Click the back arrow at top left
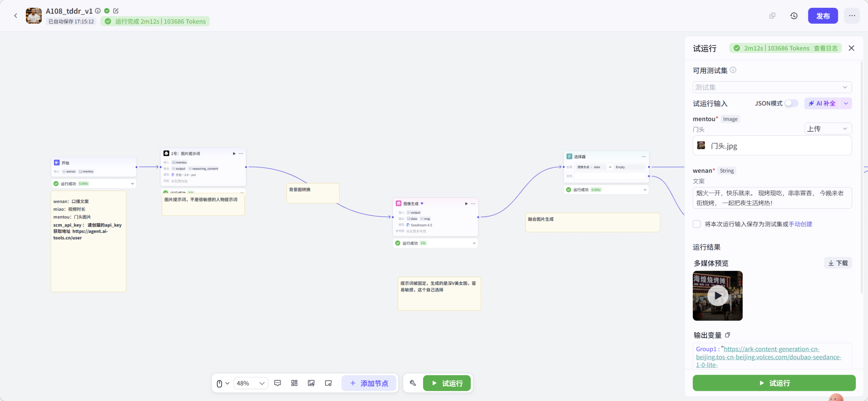 point(16,16)
